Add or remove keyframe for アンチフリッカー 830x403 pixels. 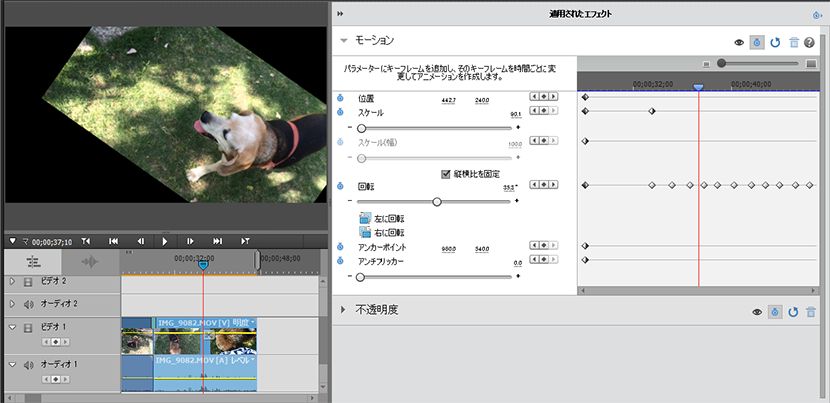[544, 259]
